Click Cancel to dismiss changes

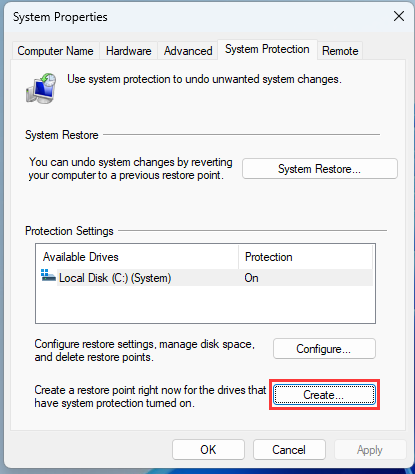pos(289,450)
